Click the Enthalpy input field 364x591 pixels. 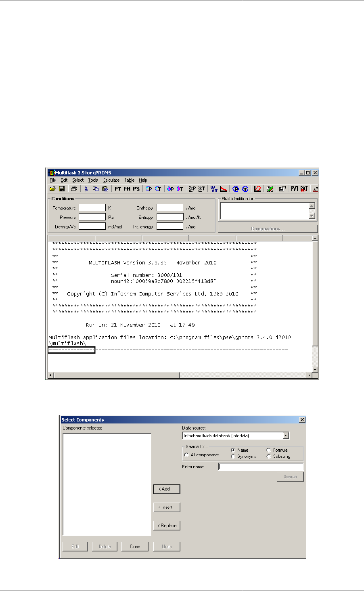click(170, 207)
